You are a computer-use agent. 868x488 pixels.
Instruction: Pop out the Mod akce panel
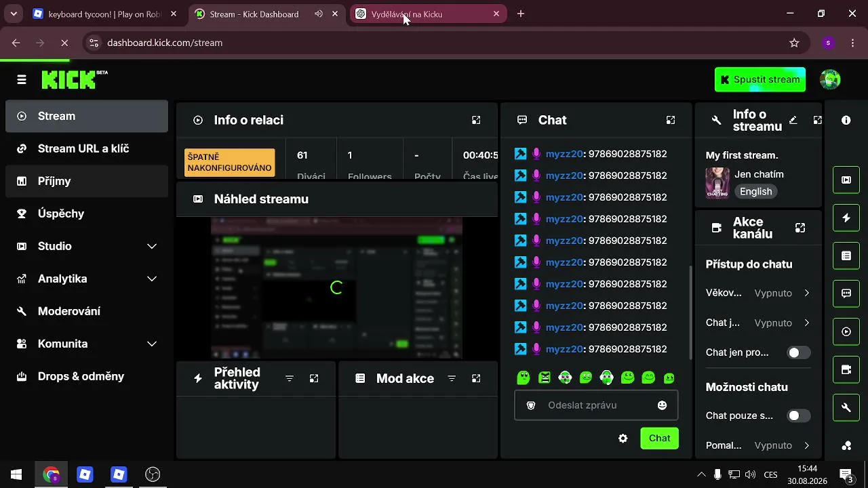click(x=476, y=379)
